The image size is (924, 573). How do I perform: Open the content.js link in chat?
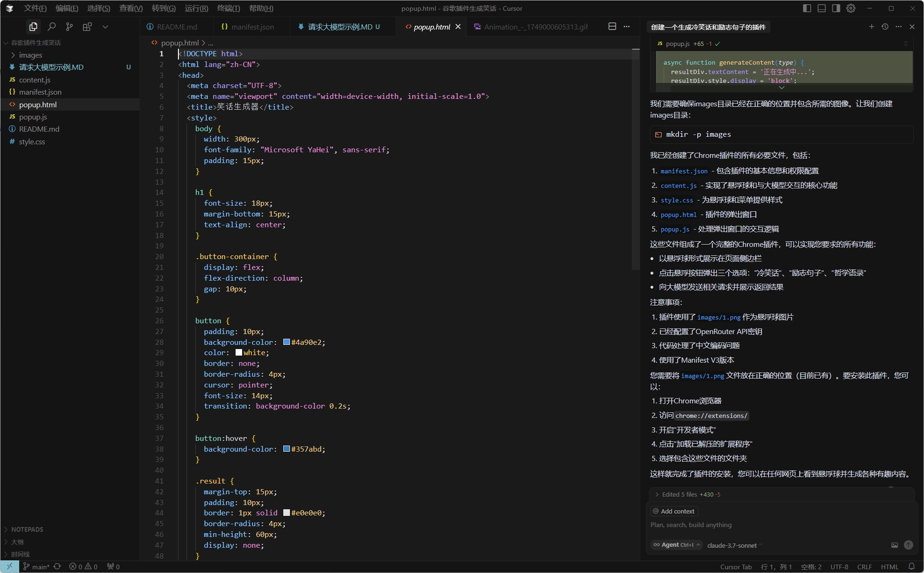click(x=678, y=186)
